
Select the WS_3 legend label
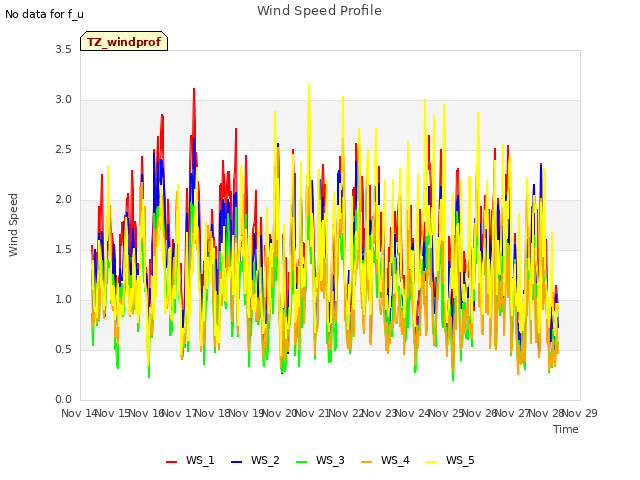click(x=330, y=460)
